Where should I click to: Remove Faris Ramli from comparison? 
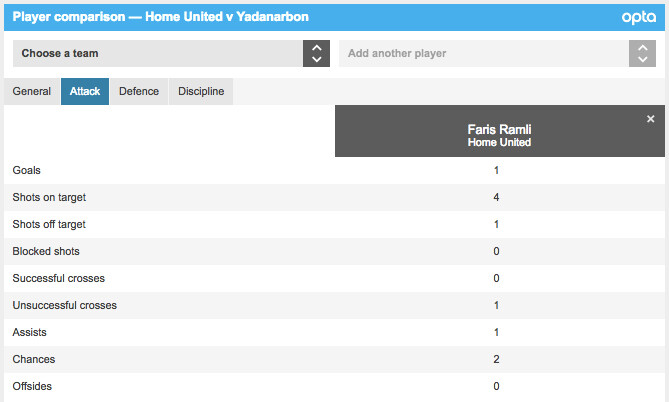click(650, 119)
